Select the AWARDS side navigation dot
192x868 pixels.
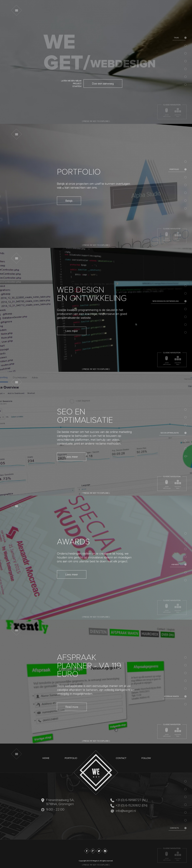pos(185,564)
